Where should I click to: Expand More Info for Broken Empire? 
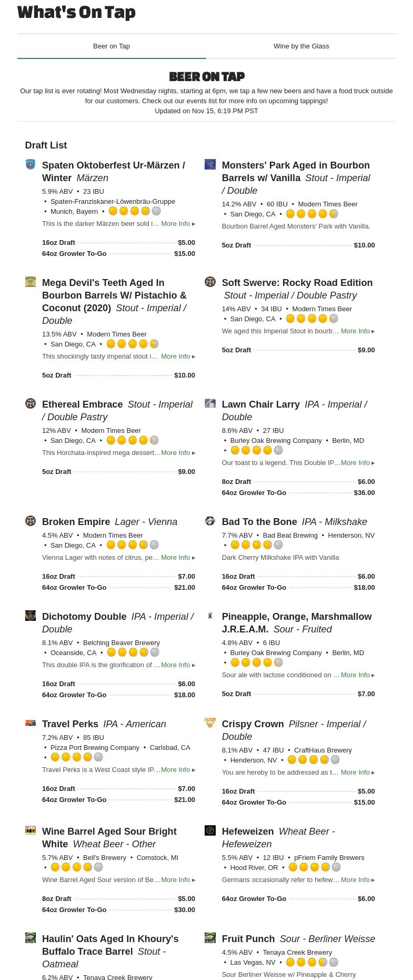click(178, 558)
